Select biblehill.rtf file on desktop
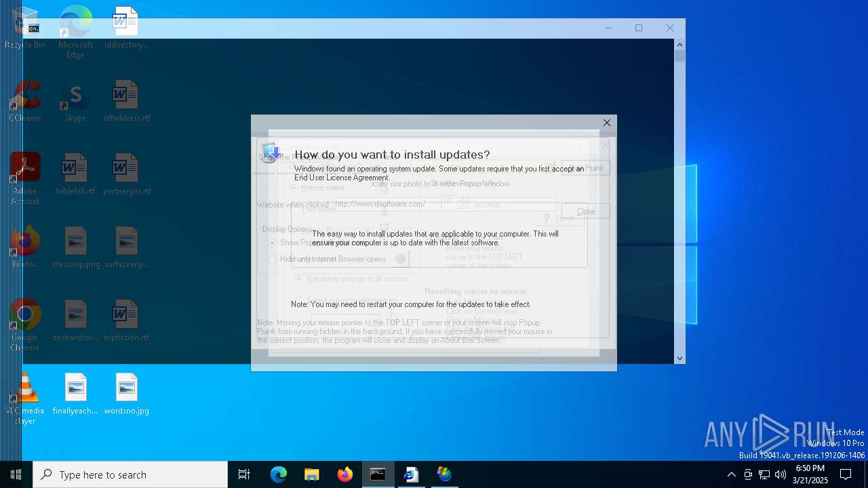This screenshot has width=868, height=488. tap(75, 174)
